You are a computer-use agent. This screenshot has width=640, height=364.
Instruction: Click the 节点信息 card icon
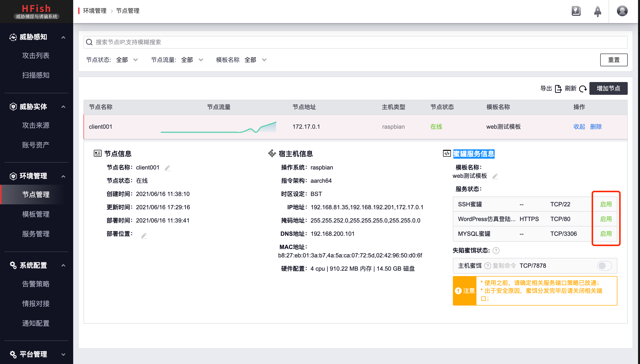coord(97,153)
